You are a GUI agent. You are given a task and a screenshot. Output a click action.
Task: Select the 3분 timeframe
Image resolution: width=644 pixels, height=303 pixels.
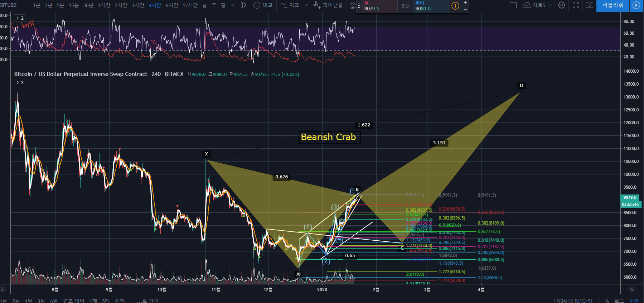(48, 5)
